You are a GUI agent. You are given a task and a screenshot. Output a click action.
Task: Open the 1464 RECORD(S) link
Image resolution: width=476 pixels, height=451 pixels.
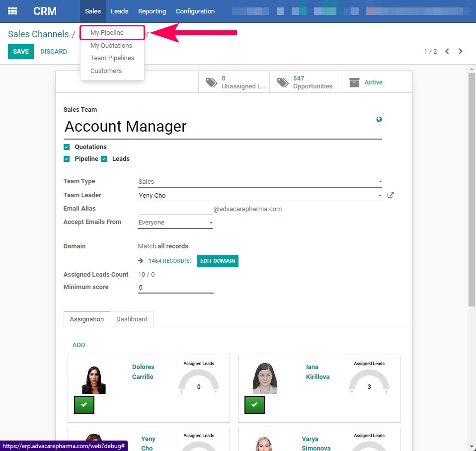(170, 261)
